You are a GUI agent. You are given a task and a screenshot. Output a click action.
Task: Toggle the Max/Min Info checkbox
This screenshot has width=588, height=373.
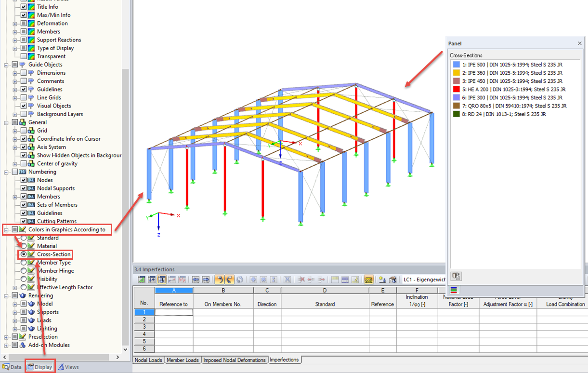(x=24, y=15)
